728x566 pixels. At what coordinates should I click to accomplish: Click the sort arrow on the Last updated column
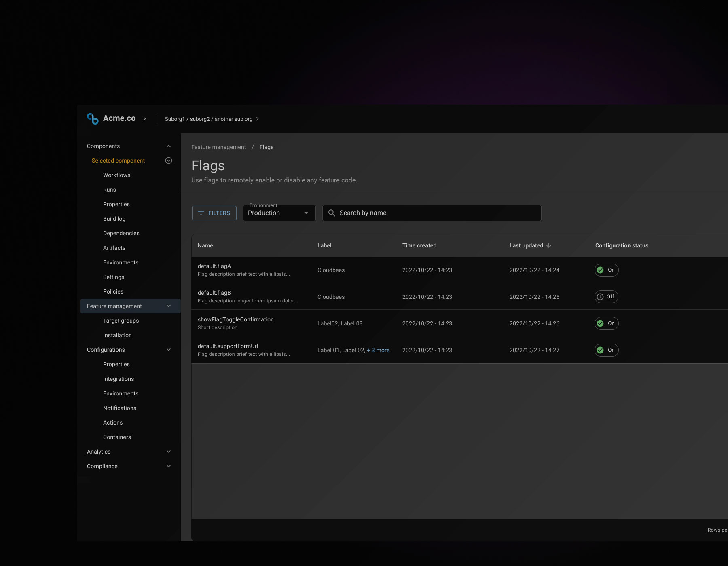(x=549, y=245)
